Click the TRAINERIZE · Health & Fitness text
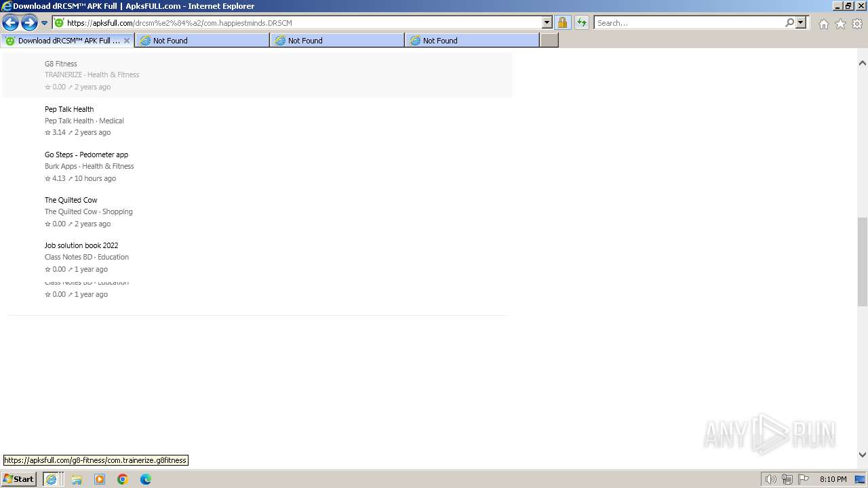 [x=92, y=75]
